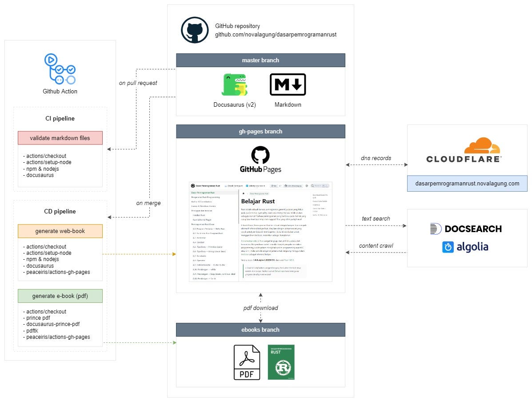The height and width of the screenshot is (402, 532).
Task: Open the dasarpemrogramanrust.novalagung.com link
Action: [467, 183]
